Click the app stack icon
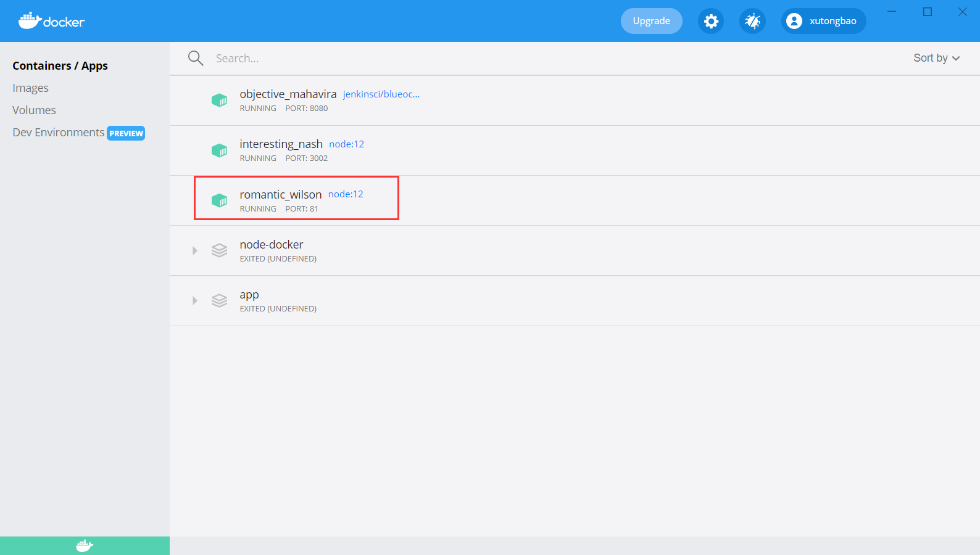This screenshot has height=555, width=980. pyautogui.click(x=219, y=300)
